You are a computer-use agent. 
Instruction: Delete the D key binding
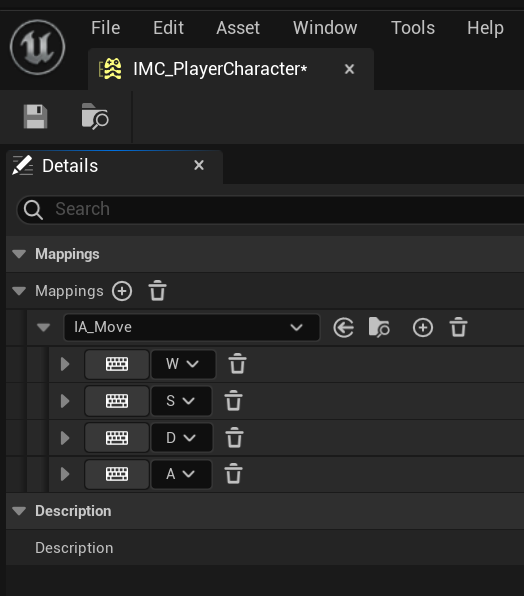point(234,437)
